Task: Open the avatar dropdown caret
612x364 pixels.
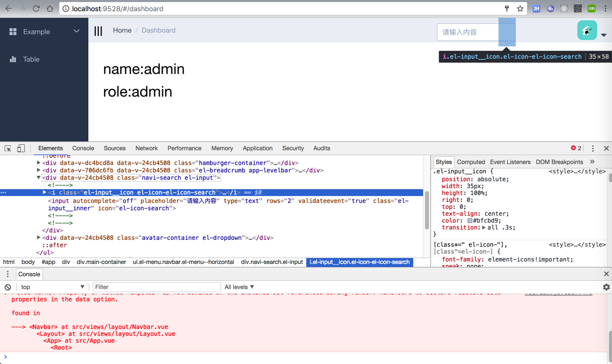Action: [x=604, y=35]
